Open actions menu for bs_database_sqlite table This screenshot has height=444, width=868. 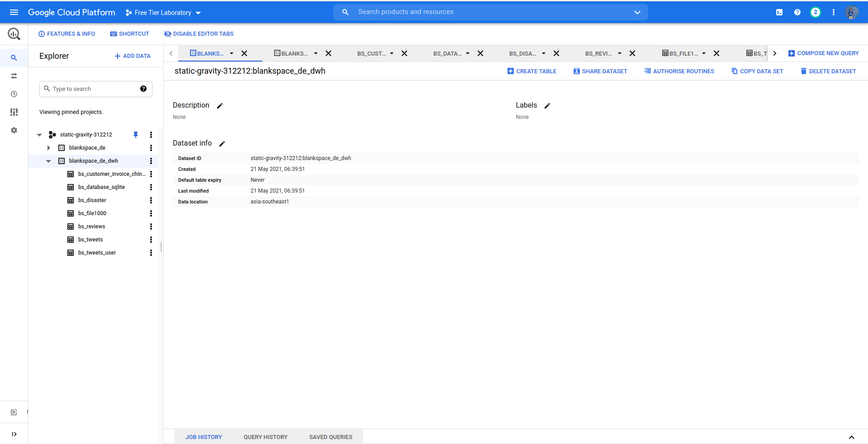pyautogui.click(x=151, y=187)
